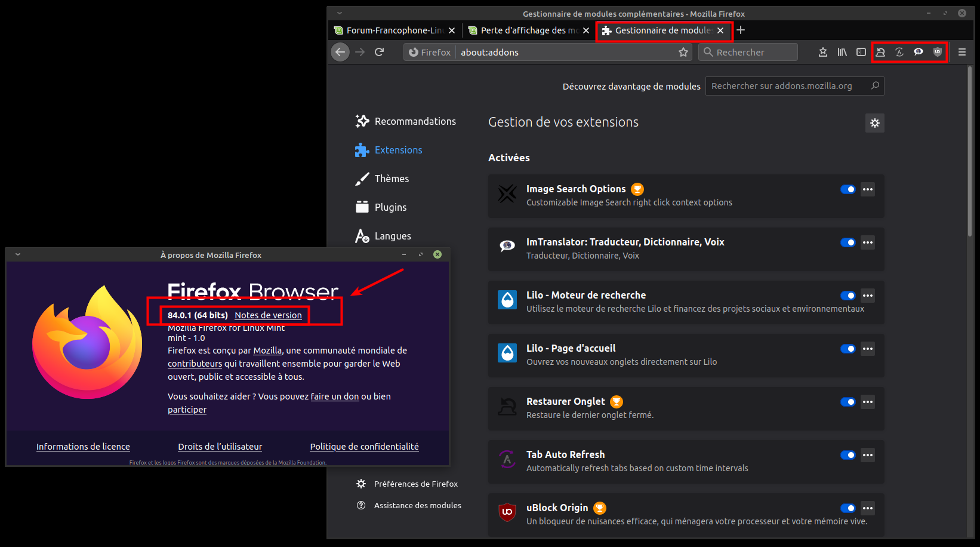
Task: Click the recommended badge on Restaurer Onglet
Action: point(617,402)
